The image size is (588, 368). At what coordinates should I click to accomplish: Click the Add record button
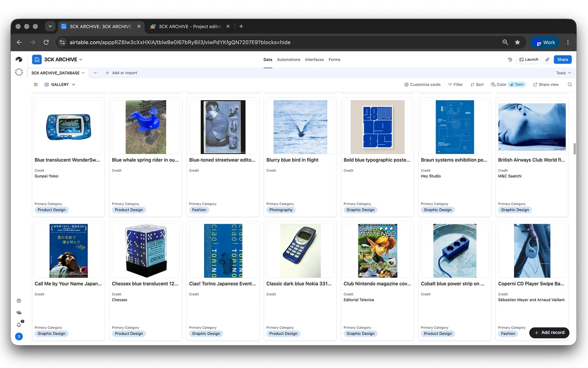coord(549,332)
